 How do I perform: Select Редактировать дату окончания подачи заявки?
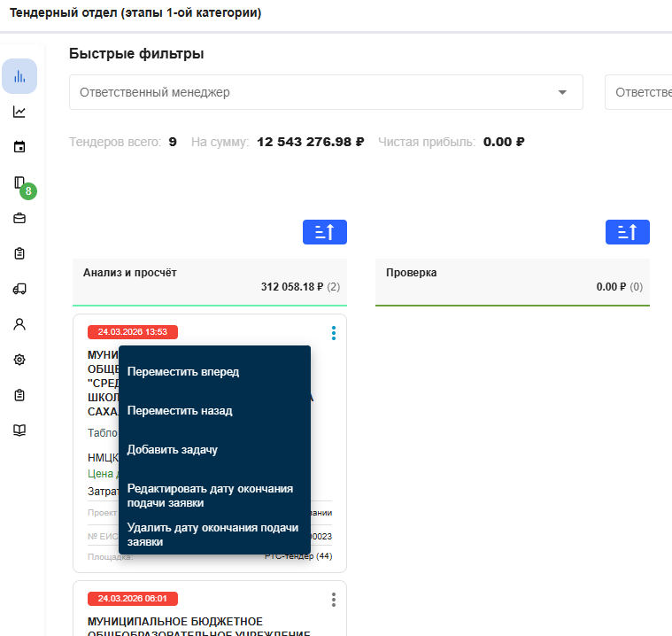pos(214,496)
